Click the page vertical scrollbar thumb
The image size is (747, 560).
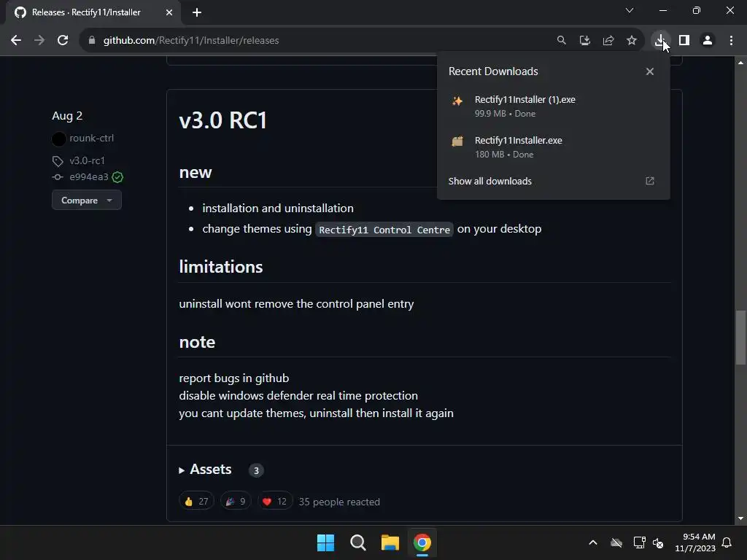740,337
